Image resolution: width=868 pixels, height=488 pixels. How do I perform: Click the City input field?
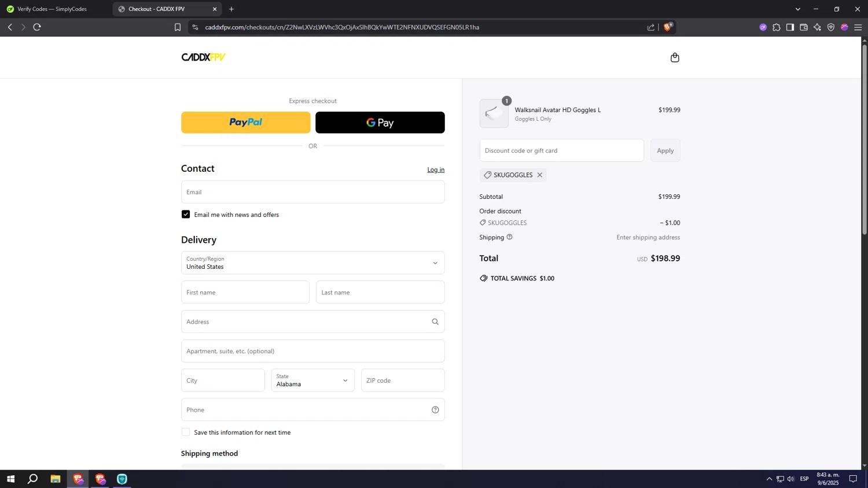[223, 380]
